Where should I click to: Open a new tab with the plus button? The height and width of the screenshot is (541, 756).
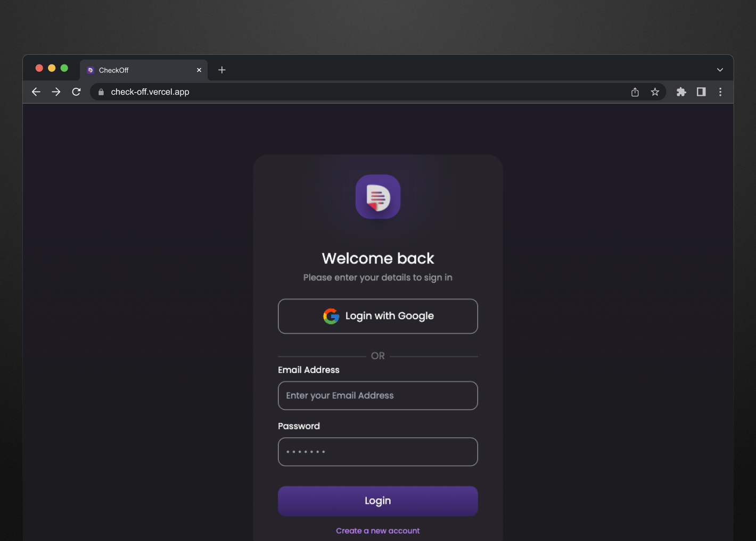(x=222, y=70)
